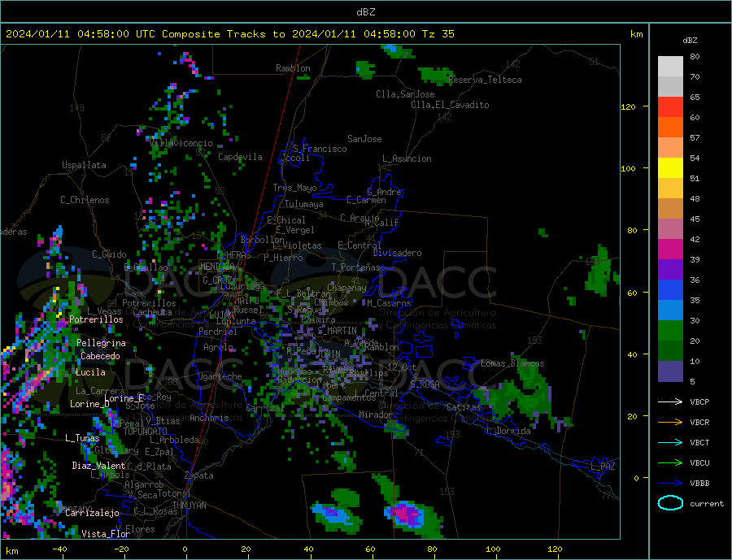
Task: Click the magenta storm cell below Mirador
Action: (x=406, y=514)
